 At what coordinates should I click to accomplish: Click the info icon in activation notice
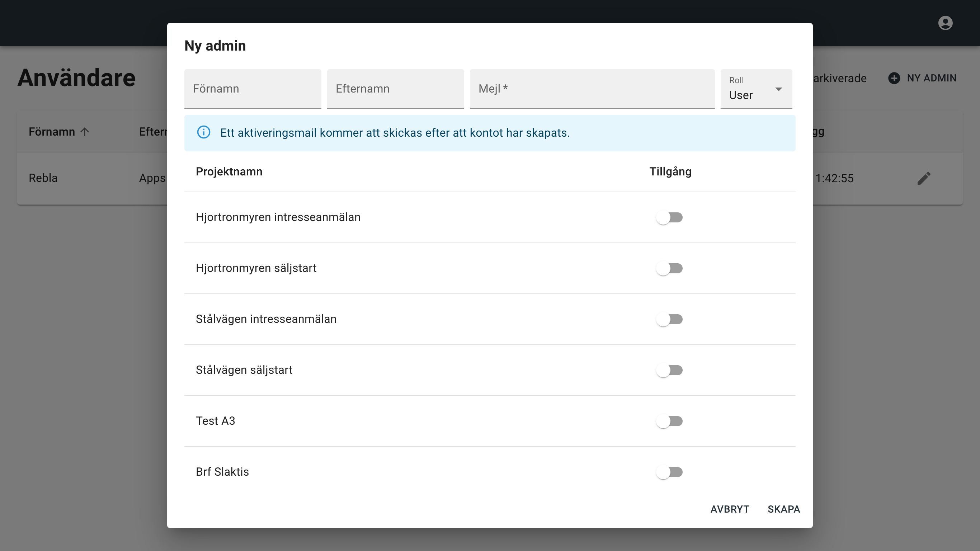(203, 132)
